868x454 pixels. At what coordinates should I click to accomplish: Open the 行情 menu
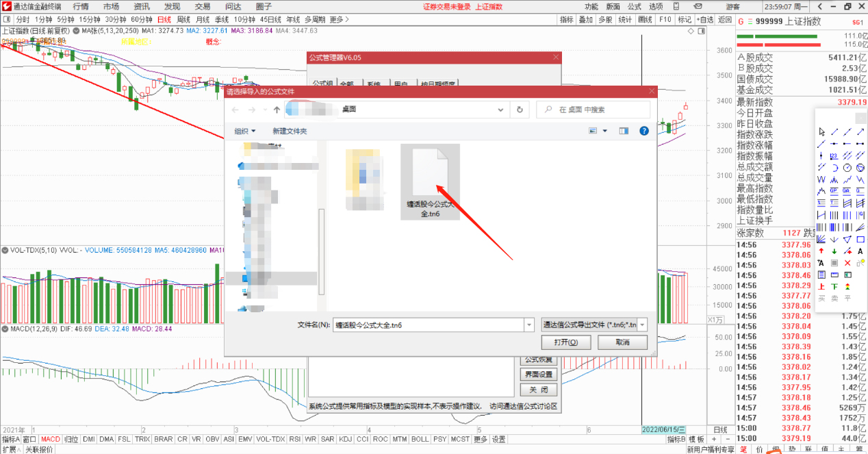pos(81,6)
